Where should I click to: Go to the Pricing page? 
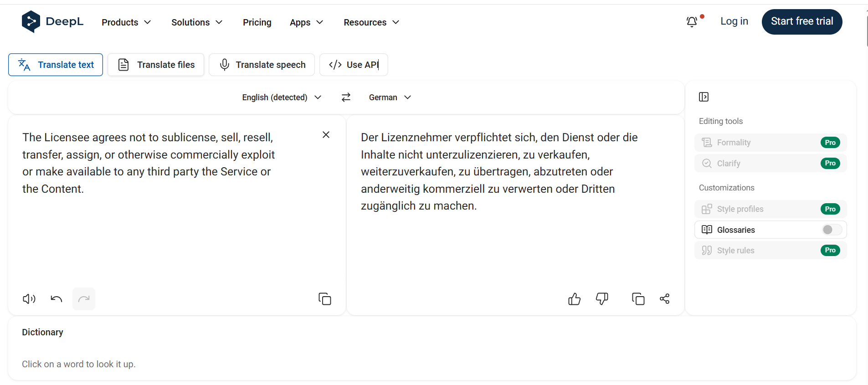tap(257, 22)
